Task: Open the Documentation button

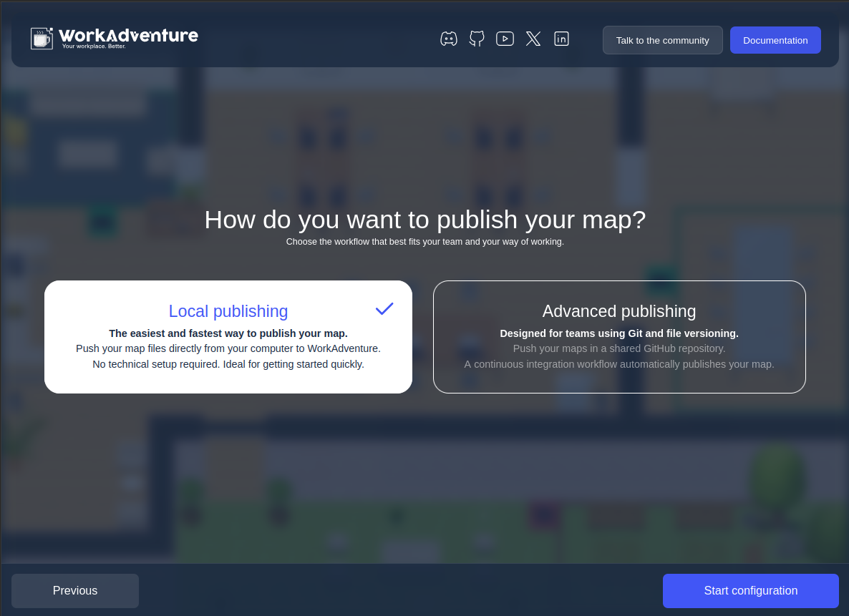Action: click(775, 40)
